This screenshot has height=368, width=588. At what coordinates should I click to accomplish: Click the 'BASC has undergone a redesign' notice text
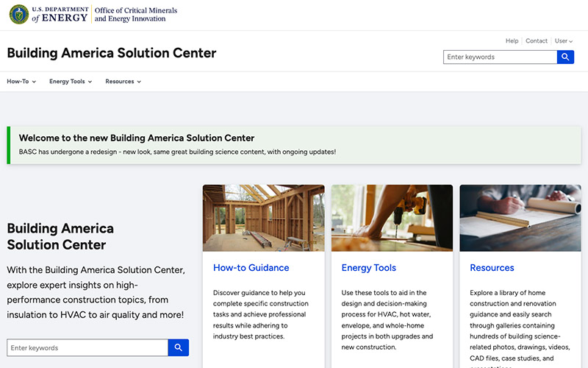point(177,152)
